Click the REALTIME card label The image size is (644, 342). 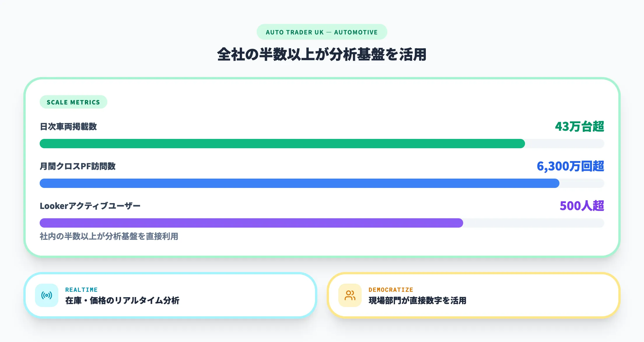tap(81, 290)
